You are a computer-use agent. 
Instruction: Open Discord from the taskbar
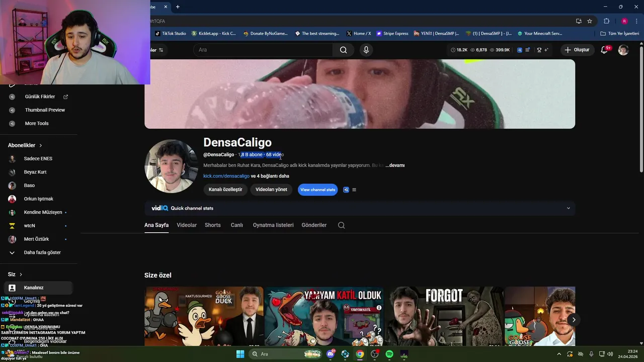click(x=331, y=354)
